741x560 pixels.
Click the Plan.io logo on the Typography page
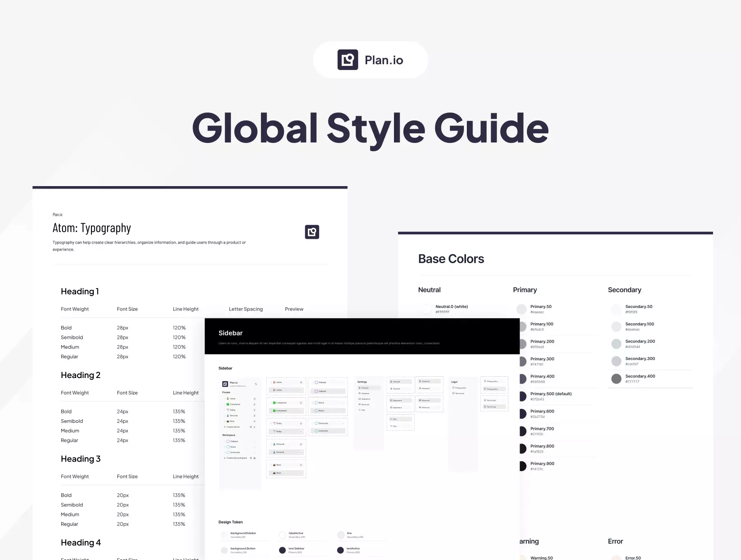pyautogui.click(x=312, y=232)
